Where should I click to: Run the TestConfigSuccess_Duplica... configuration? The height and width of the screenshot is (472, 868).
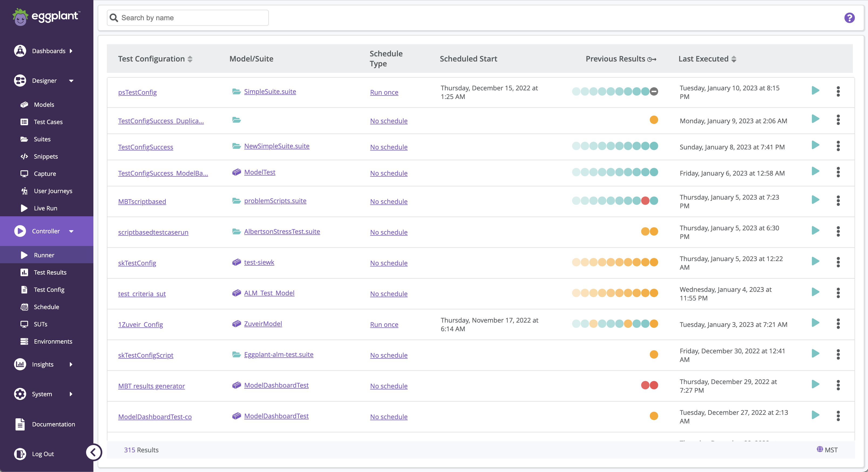point(815,119)
